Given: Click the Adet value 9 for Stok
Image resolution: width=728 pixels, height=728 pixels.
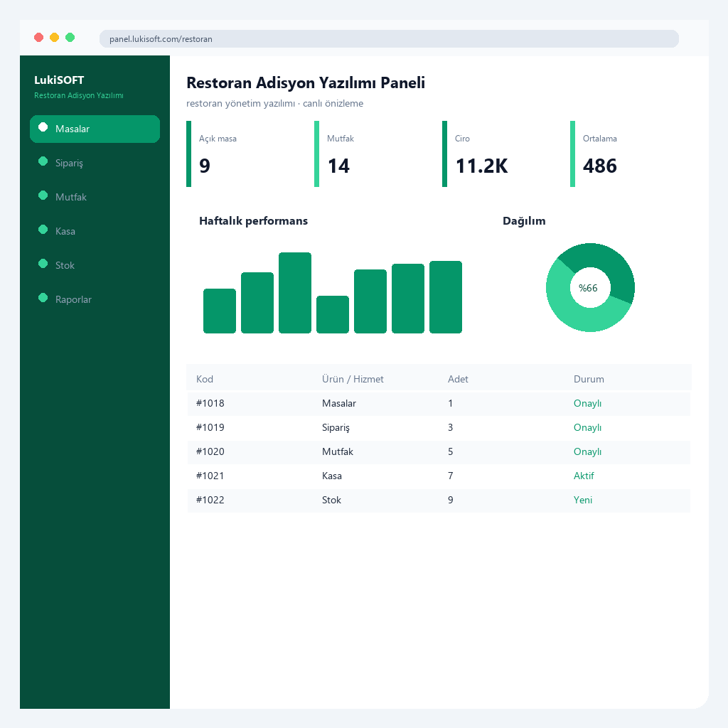Looking at the screenshot, I should pyautogui.click(x=450, y=500).
